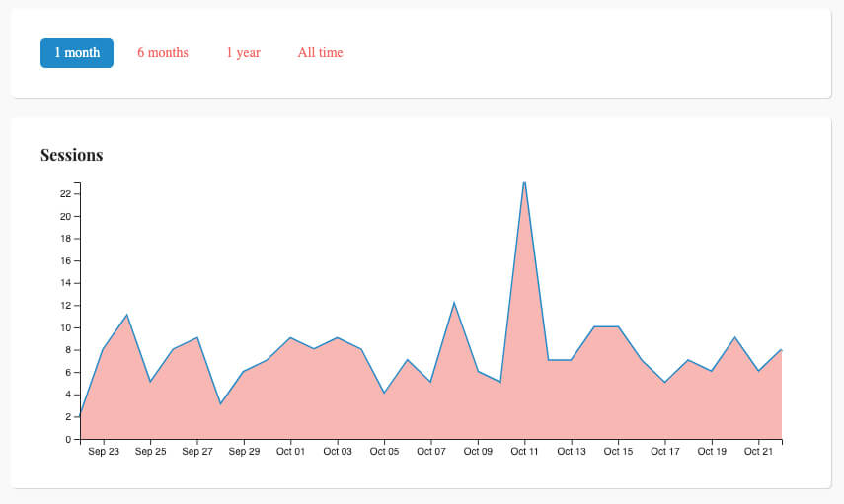
Task: Click the 14 y-axis tick label
Action: tap(66, 283)
